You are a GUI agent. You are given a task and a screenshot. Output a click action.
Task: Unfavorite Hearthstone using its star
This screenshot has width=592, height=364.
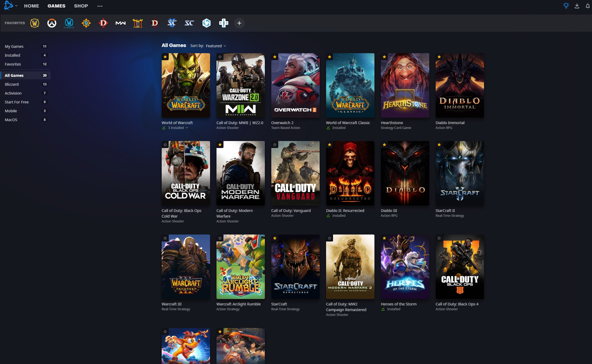(384, 57)
